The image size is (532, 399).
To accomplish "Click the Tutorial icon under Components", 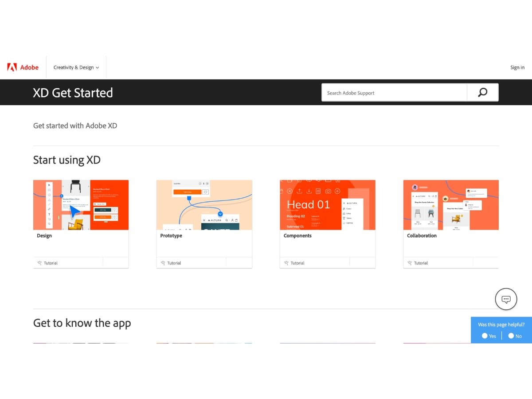I will point(286,263).
